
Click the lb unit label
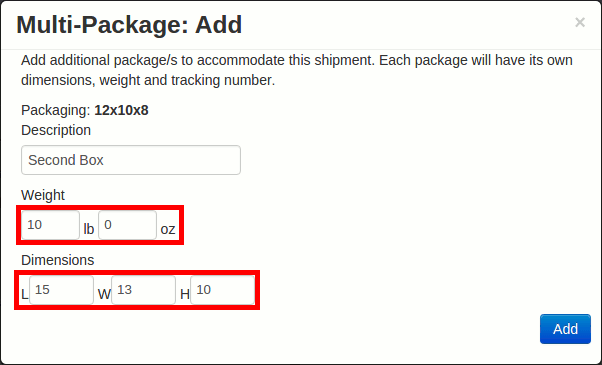(x=89, y=229)
